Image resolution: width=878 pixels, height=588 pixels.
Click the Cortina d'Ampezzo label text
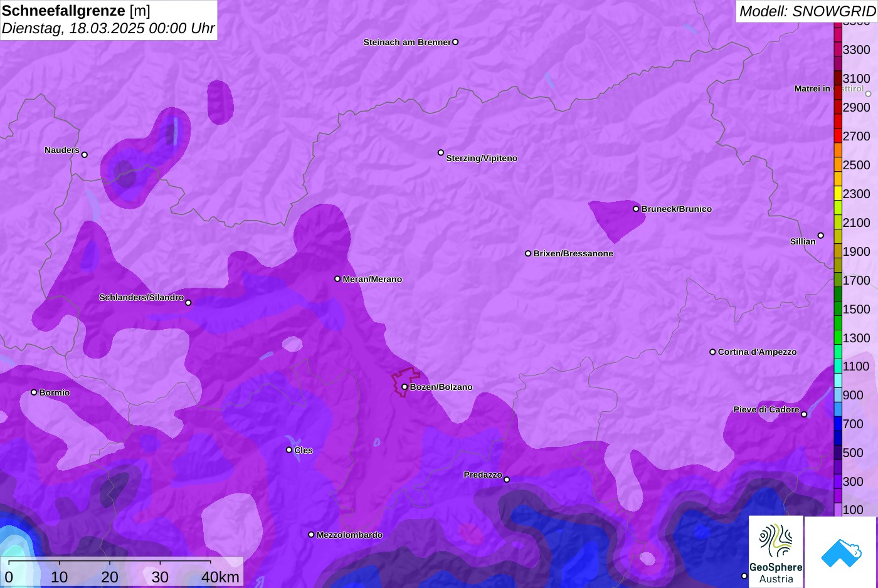758,352
